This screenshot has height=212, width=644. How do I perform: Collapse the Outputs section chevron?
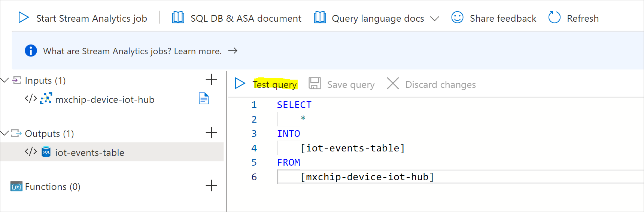click(5, 133)
